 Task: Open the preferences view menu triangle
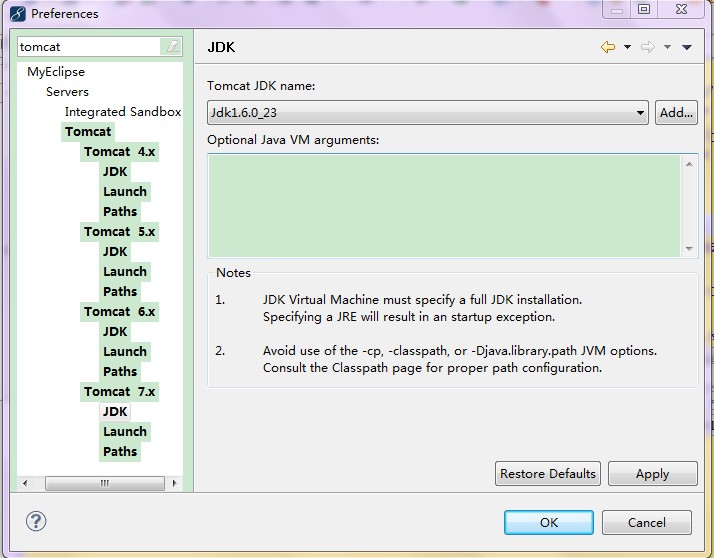[x=687, y=47]
